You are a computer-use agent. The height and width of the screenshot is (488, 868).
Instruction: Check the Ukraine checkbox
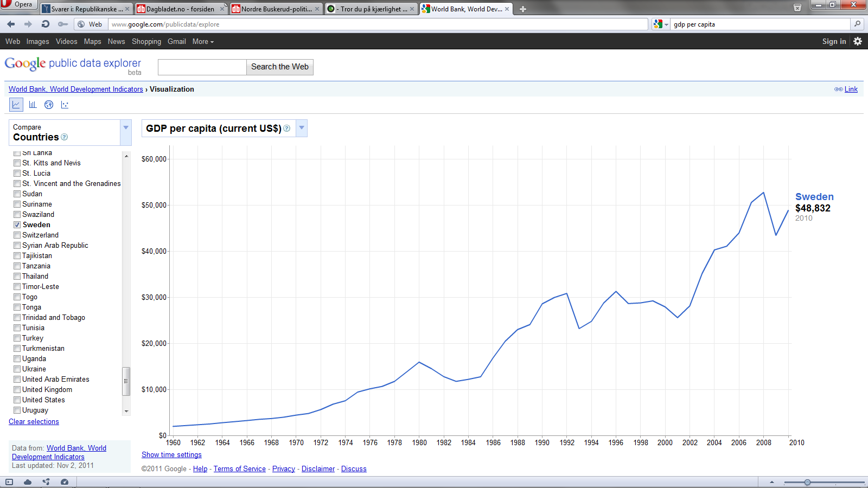[x=17, y=369]
